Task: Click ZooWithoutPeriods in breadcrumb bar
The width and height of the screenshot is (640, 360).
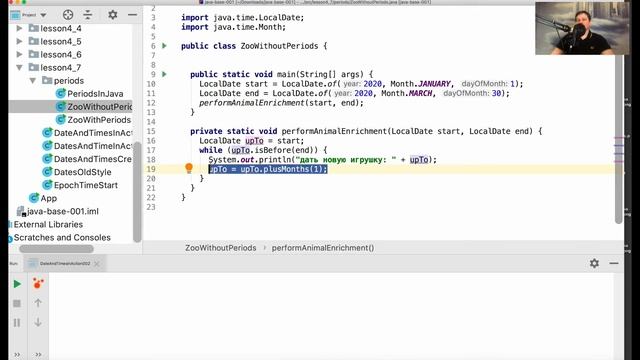Action: pyautogui.click(x=221, y=248)
